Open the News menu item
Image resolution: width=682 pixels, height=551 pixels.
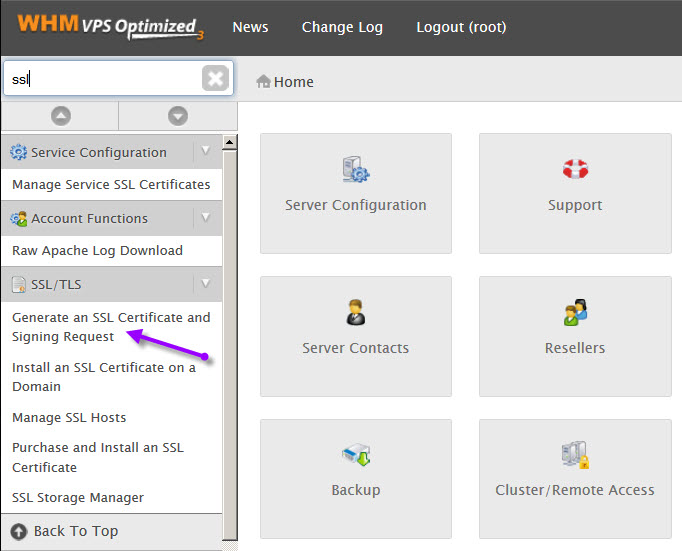tap(250, 27)
